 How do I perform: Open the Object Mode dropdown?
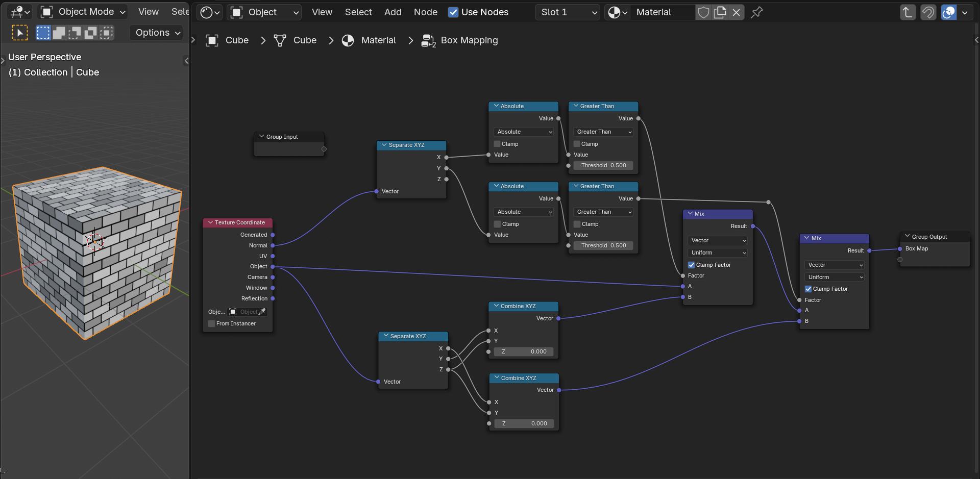click(x=84, y=12)
